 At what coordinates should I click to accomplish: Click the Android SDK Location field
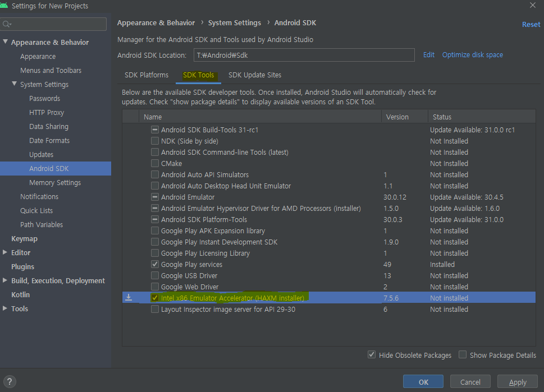[x=304, y=55]
